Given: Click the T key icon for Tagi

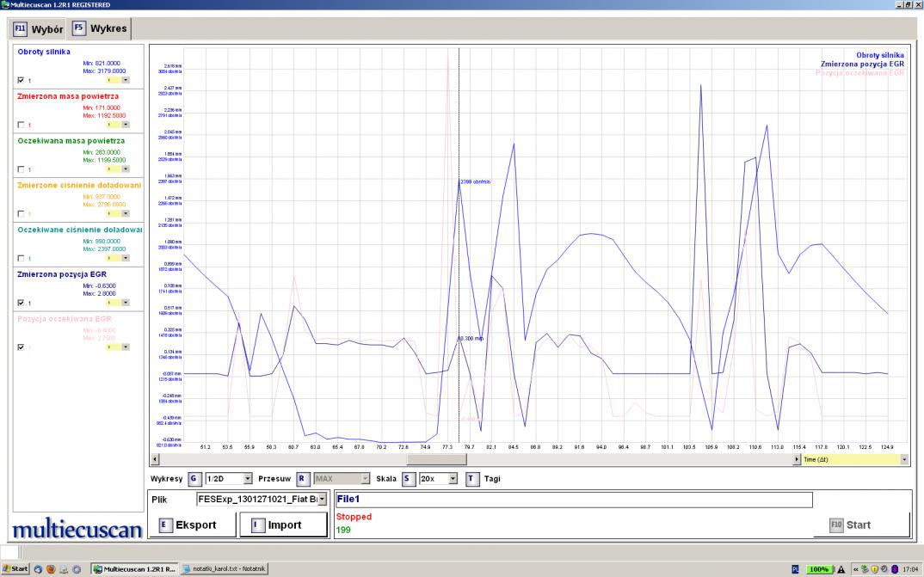Looking at the screenshot, I should [472, 479].
